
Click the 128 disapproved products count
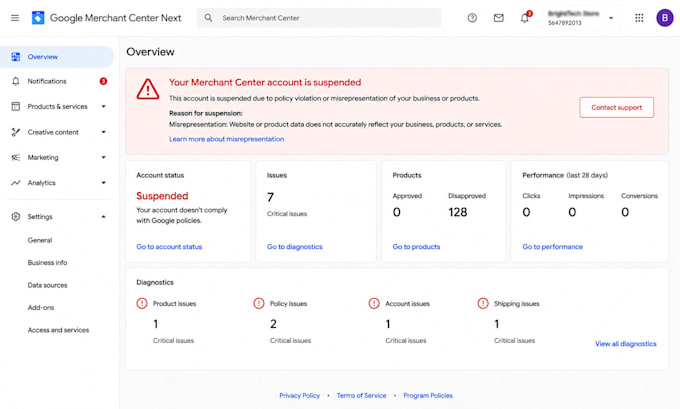click(458, 212)
